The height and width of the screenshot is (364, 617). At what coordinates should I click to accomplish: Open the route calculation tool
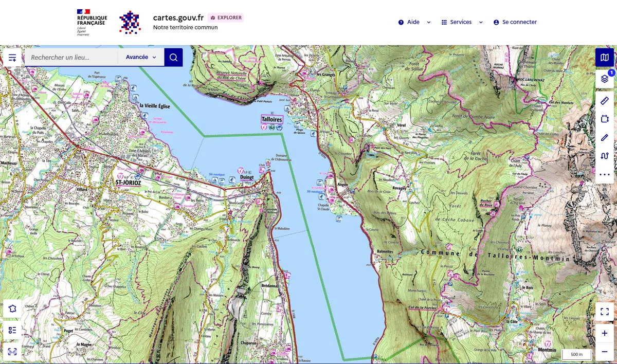pyautogui.click(x=605, y=156)
